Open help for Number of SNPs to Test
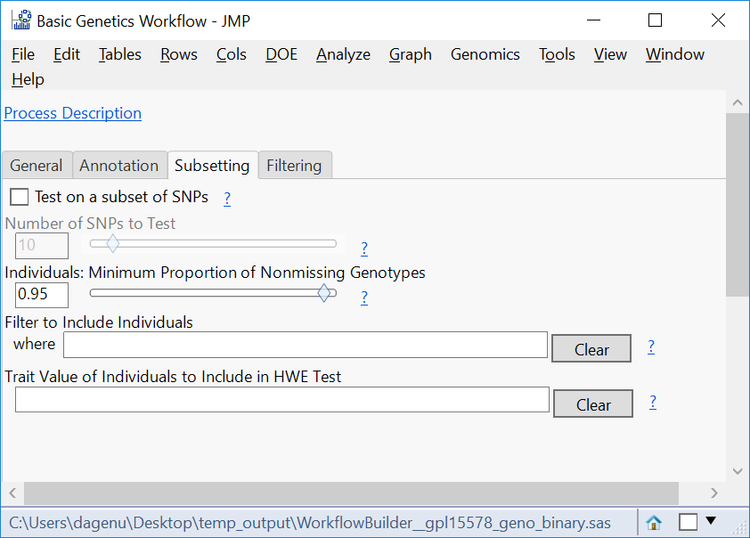750x538 pixels. point(364,248)
